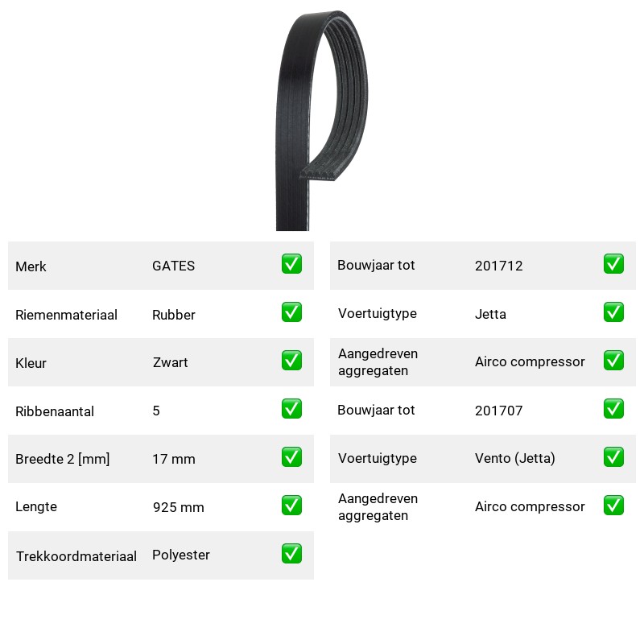Click the Vento (Jetta) vehicle type text
Image resolution: width=644 pixels, height=644 pixels.
514,458
